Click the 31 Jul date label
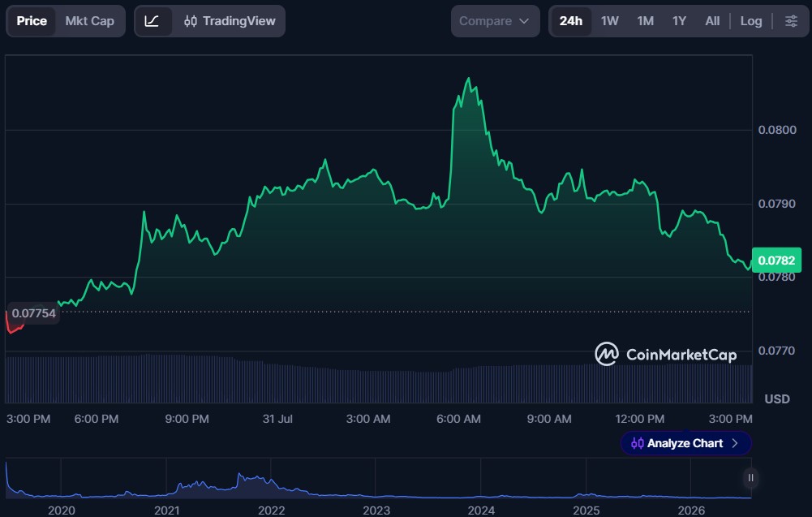The height and width of the screenshot is (517, 812). (x=277, y=419)
